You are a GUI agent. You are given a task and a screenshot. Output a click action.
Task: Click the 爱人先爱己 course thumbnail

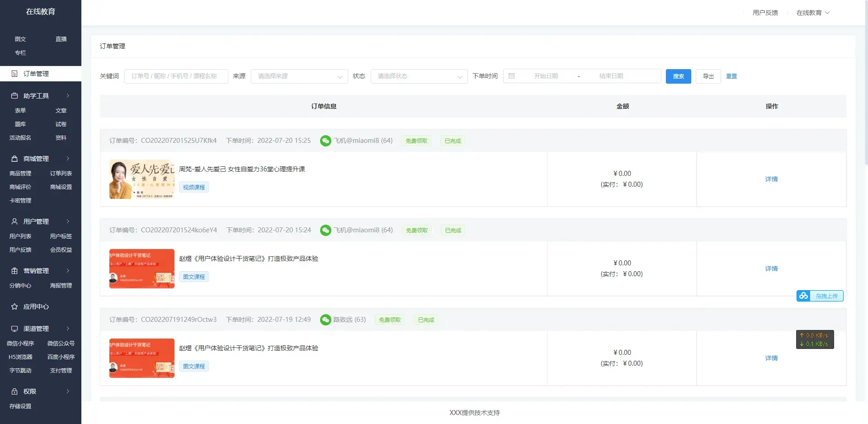pos(142,179)
